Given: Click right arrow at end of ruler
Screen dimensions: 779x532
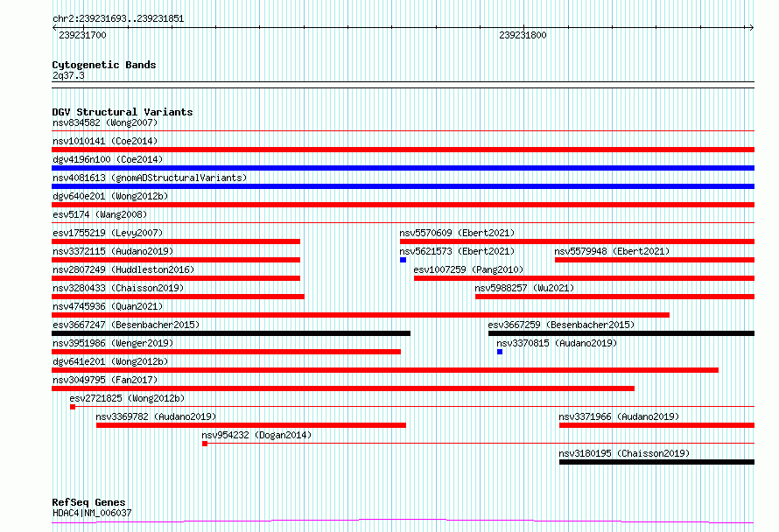Looking at the screenshot, I should 752,28.
